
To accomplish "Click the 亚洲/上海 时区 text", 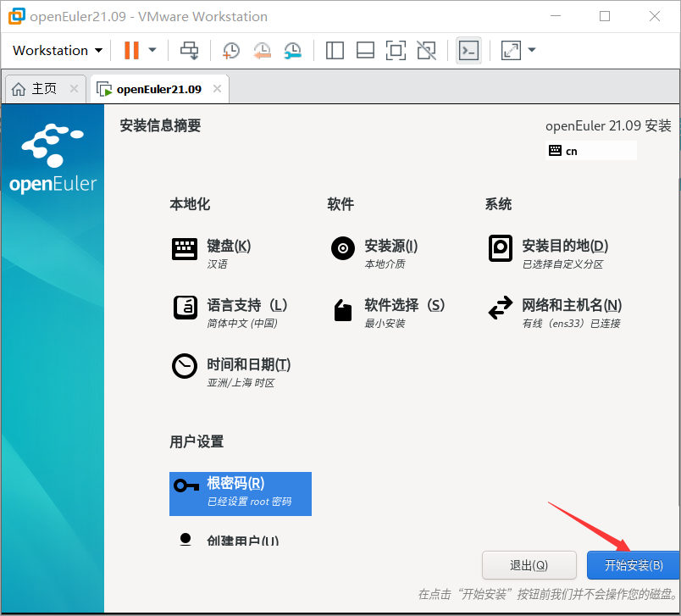I will coord(241,383).
